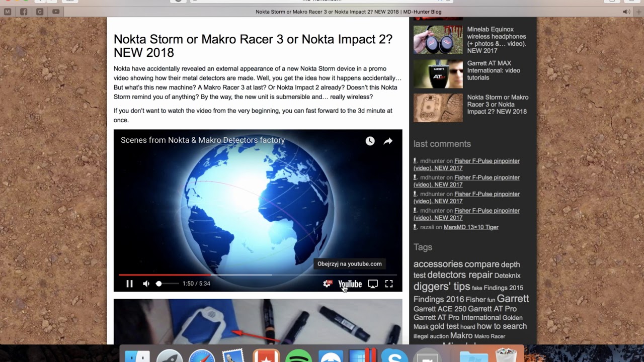
Task: Open Mail from the Dock
Action: point(233,356)
